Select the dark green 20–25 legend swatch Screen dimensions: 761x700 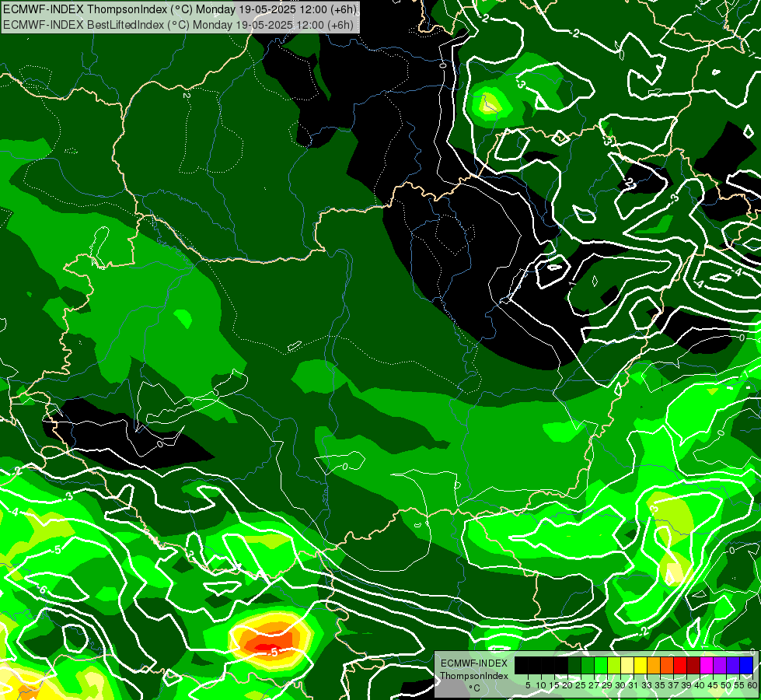coord(574,665)
